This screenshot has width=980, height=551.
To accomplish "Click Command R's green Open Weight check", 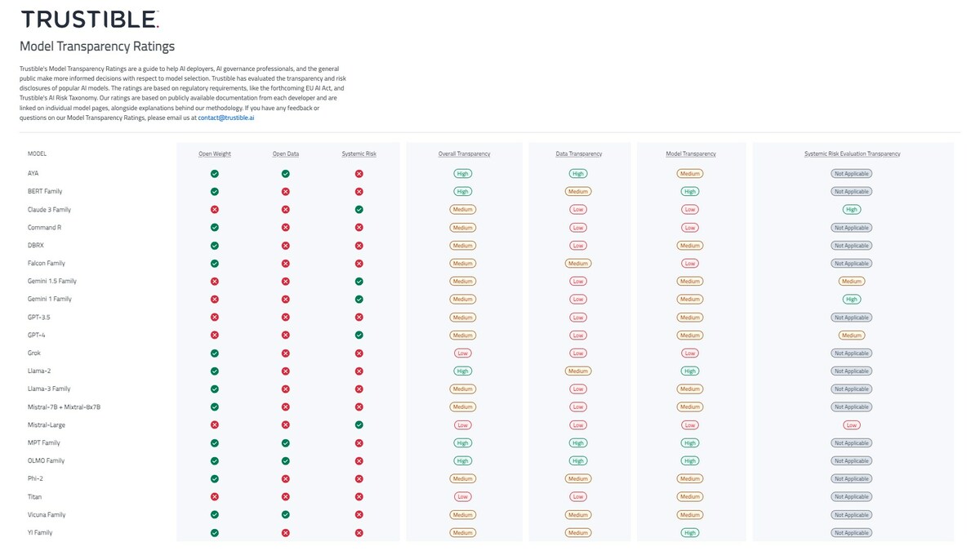I will 215,228.
